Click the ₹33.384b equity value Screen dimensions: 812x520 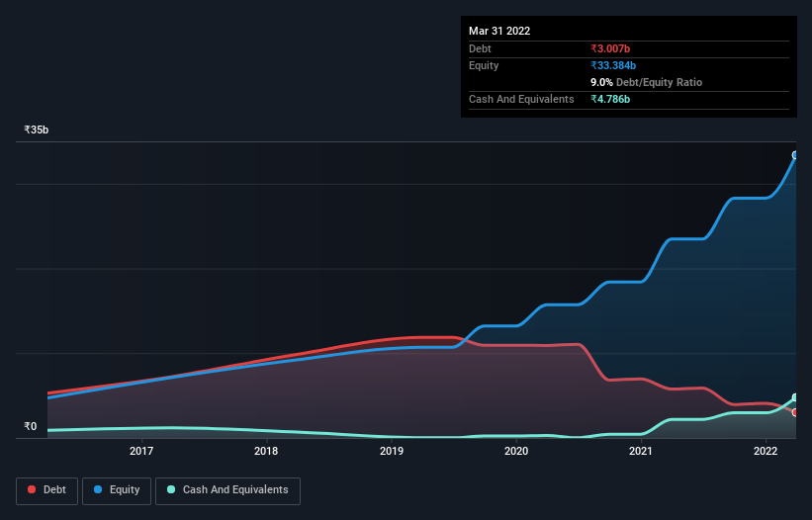(x=613, y=65)
